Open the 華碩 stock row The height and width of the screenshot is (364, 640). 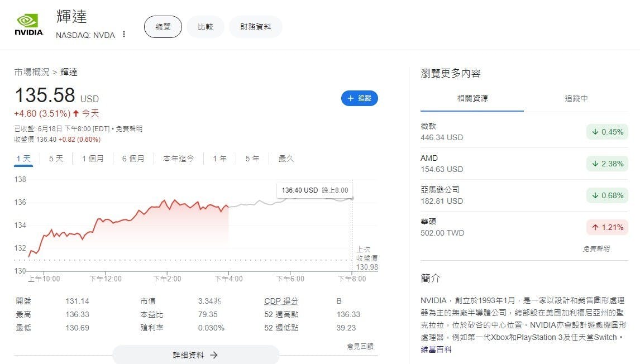tap(524, 227)
